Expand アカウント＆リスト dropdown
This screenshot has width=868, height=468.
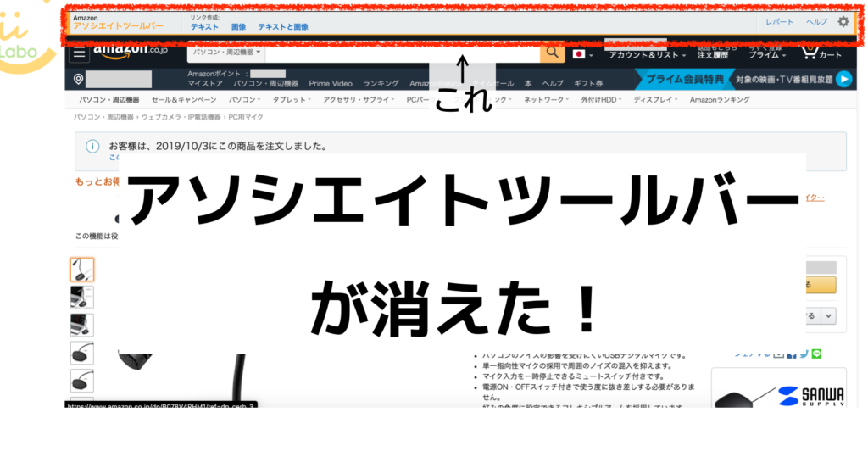tap(647, 55)
